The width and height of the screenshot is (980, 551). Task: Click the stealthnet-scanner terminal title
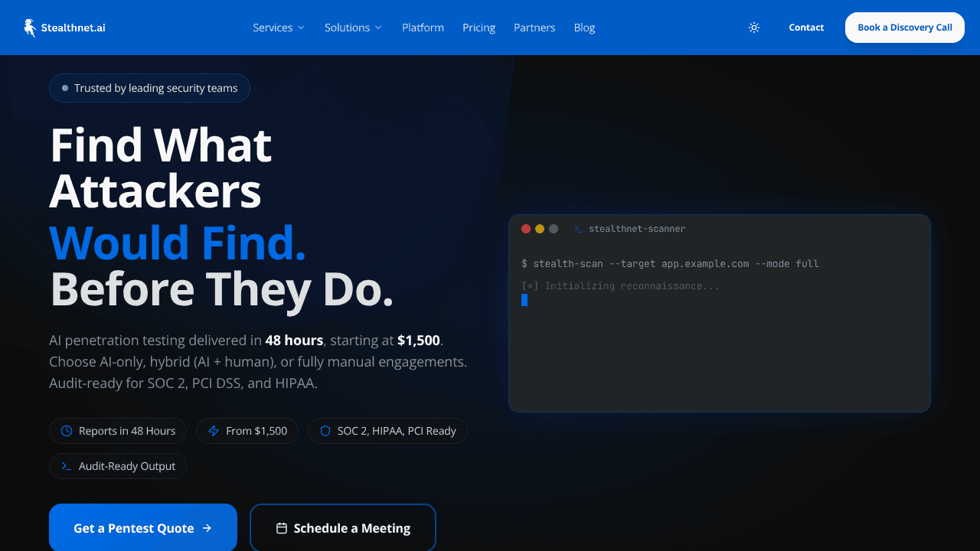637,229
